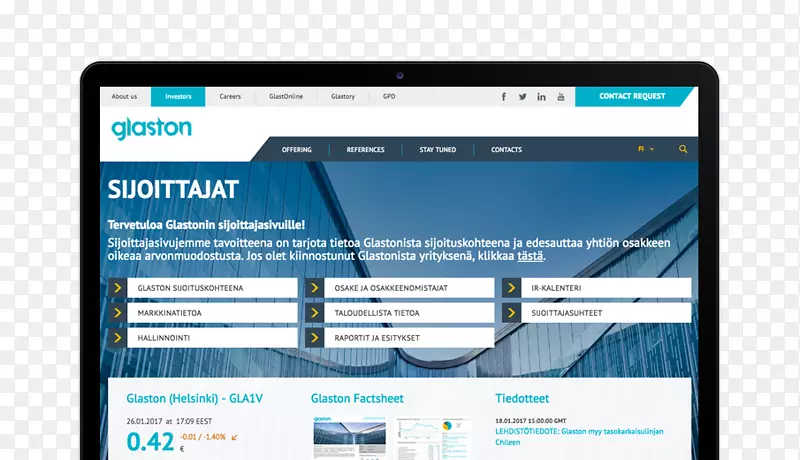The image size is (800, 460).
Task: Click arrow icon beside Glaston sijoituskohteena
Action: pos(117,288)
